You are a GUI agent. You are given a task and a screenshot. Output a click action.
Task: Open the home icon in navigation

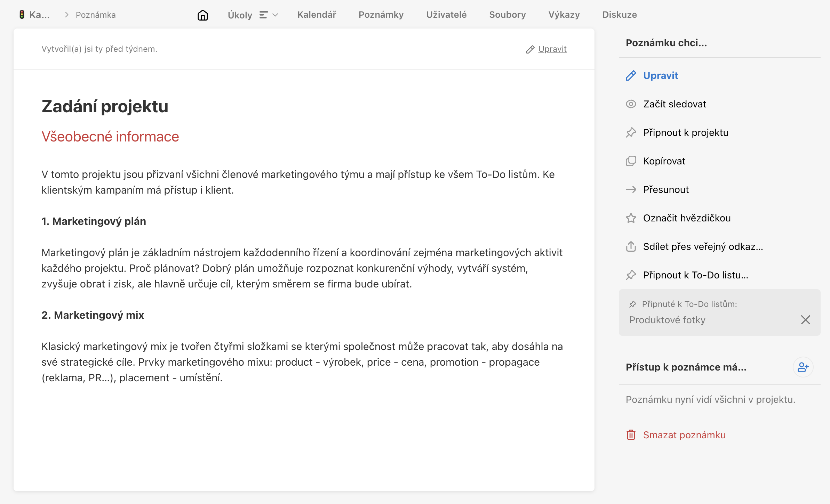tap(202, 15)
